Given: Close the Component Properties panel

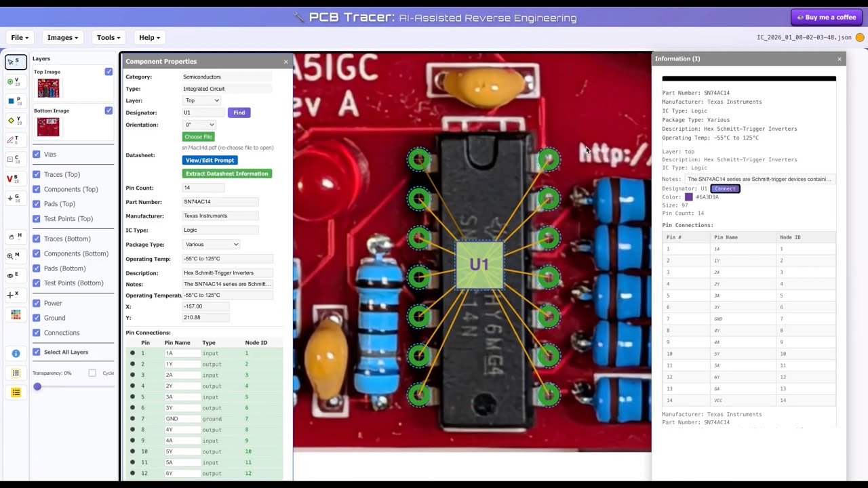Looking at the screenshot, I should [x=285, y=62].
